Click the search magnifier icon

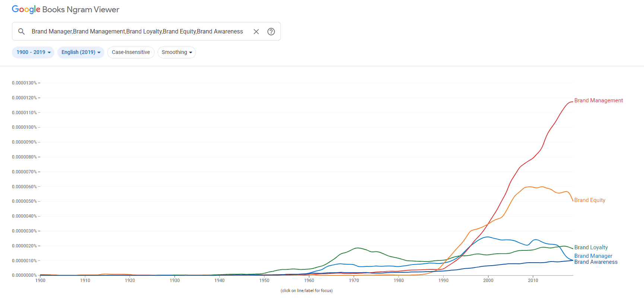coord(22,32)
